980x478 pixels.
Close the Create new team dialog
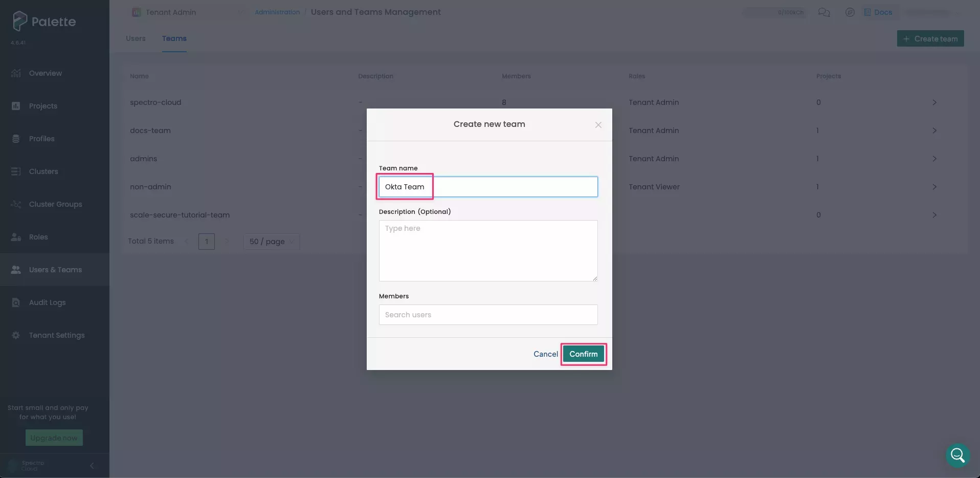pyautogui.click(x=598, y=125)
